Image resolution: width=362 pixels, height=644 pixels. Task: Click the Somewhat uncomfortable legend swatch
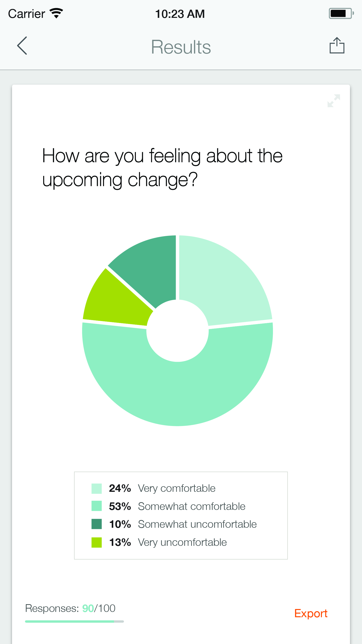tap(97, 524)
